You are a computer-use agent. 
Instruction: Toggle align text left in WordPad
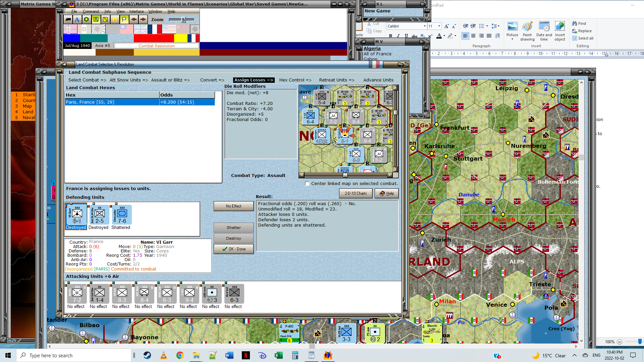[x=465, y=36]
